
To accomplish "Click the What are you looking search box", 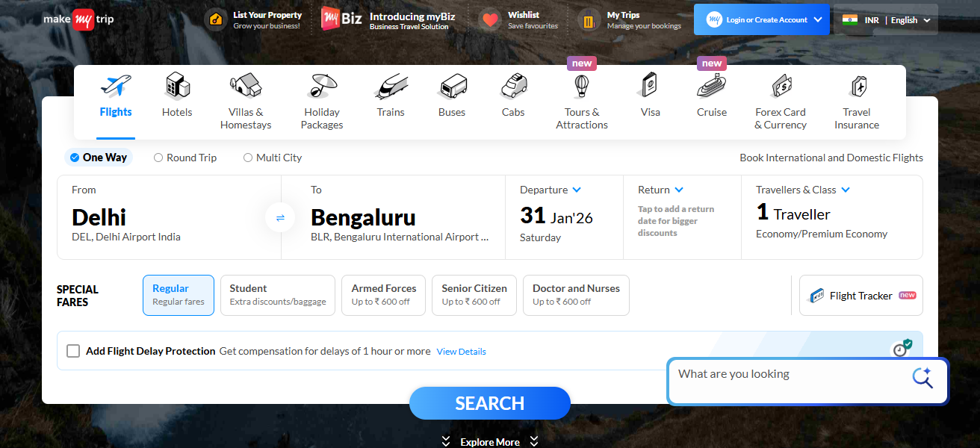I will click(784, 379).
